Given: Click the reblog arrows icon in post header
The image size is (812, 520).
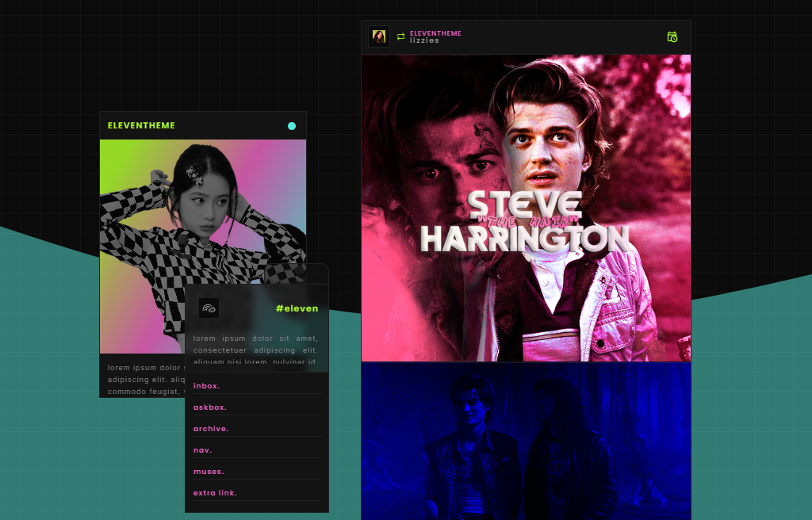Looking at the screenshot, I should [400, 36].
